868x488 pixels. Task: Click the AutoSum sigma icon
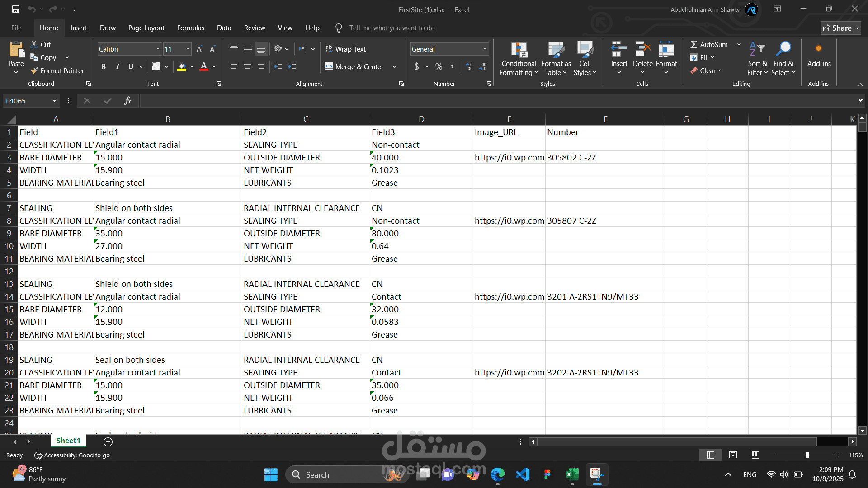pos(693,44)
